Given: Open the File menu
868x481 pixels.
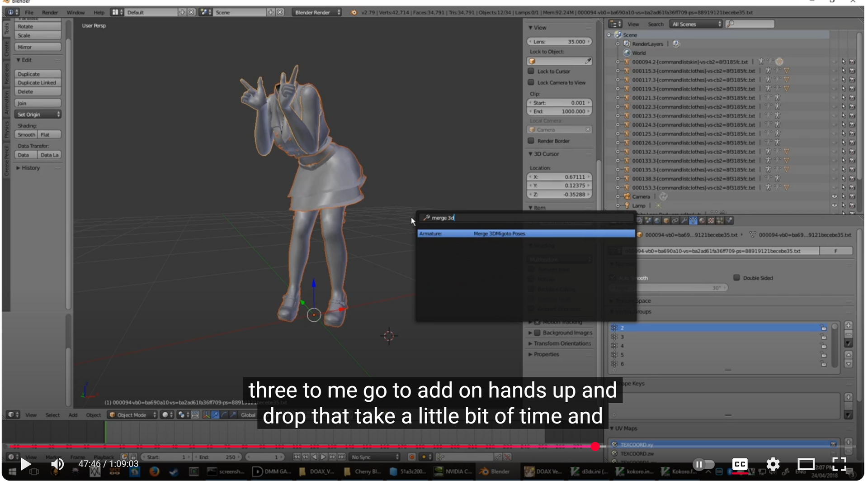Looking at the screenshot, I should [29, 12].
